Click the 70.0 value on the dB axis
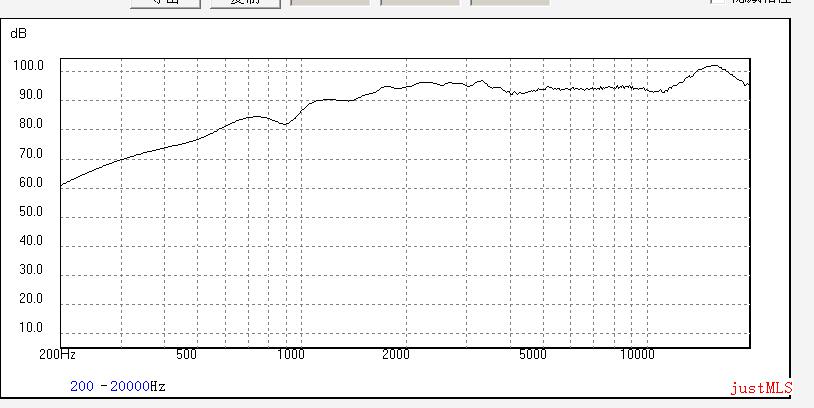This screenshot has height=408, width=814. [32, 154]
